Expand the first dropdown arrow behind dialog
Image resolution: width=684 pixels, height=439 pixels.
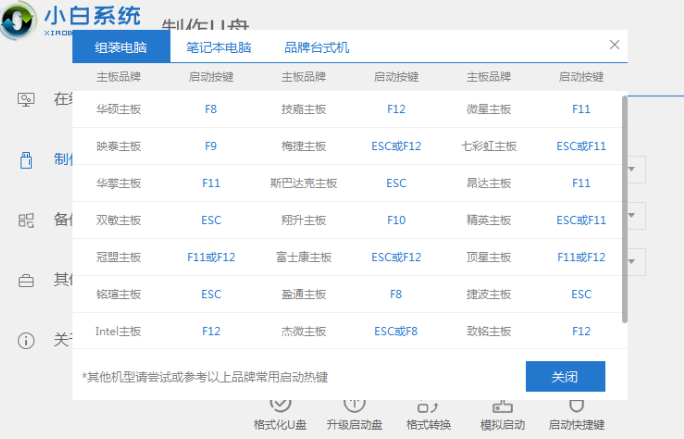pos(632,169)
